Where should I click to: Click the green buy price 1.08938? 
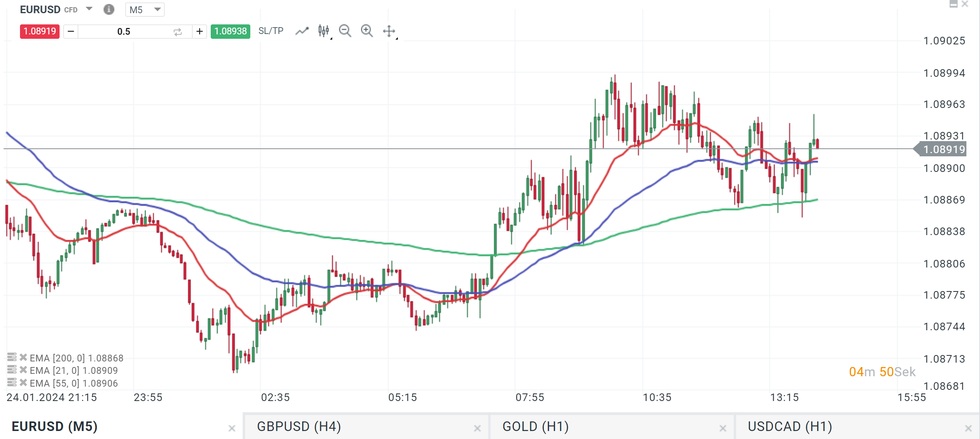(x=230, y=31)
